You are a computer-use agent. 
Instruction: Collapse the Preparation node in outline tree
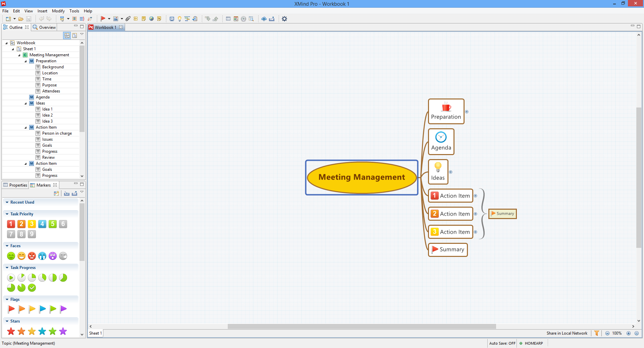click(26, 61)
